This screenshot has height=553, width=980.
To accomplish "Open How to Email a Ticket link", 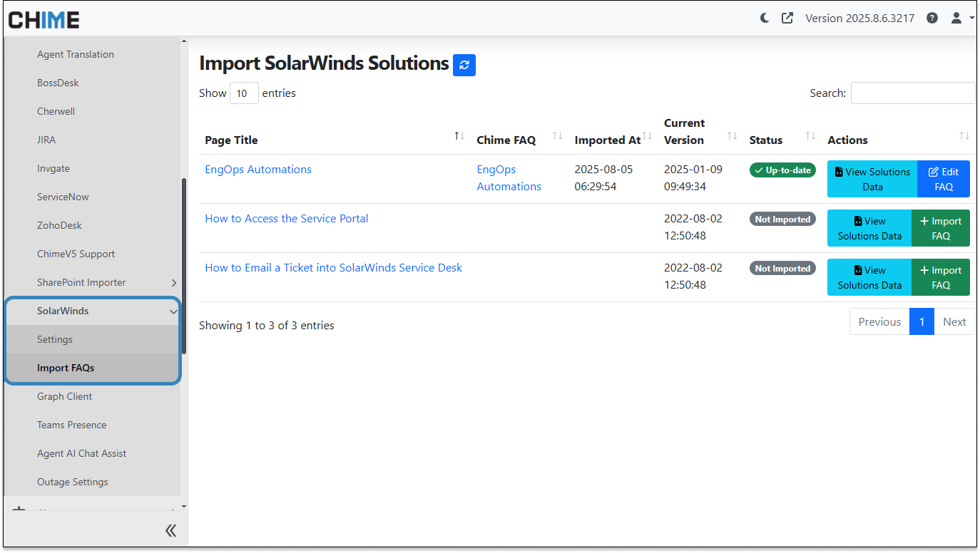I will (x=334, y=268).
